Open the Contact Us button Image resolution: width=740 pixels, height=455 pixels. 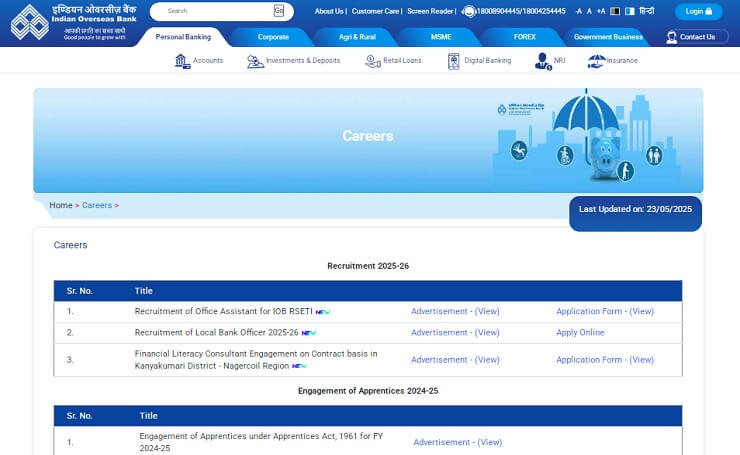click(x=697, y=37)
